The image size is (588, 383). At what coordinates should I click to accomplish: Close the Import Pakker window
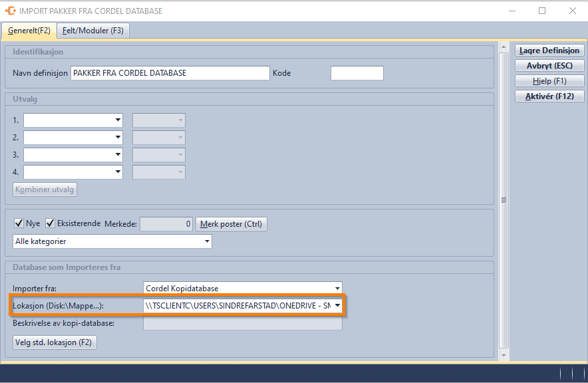point(572,11)
